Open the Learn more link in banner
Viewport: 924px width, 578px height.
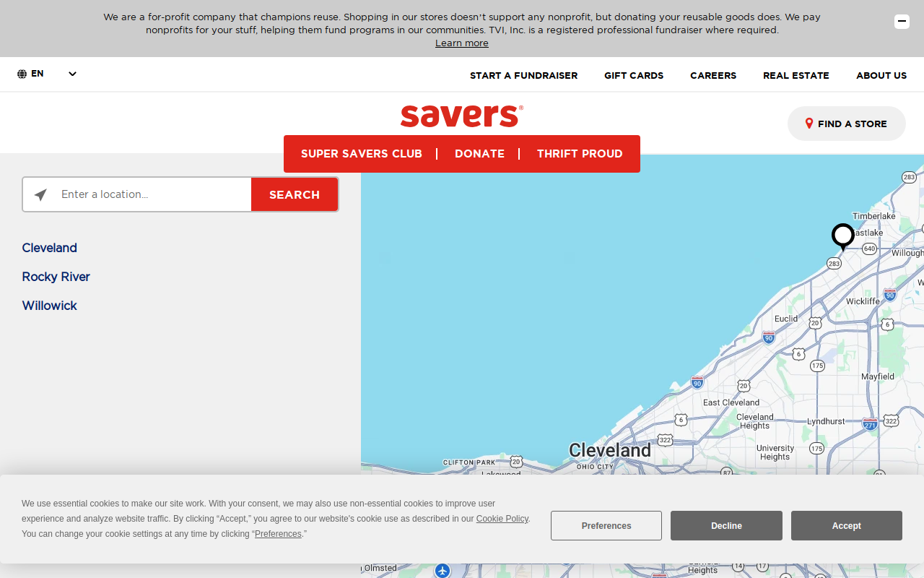(462, 43)
